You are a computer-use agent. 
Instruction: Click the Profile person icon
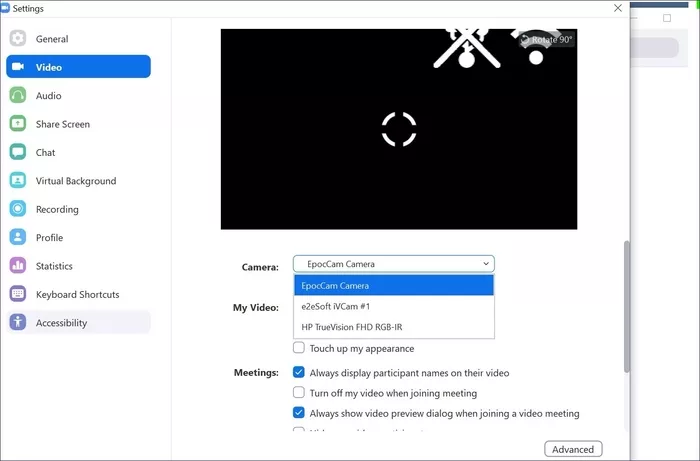[x=18, y=238]
